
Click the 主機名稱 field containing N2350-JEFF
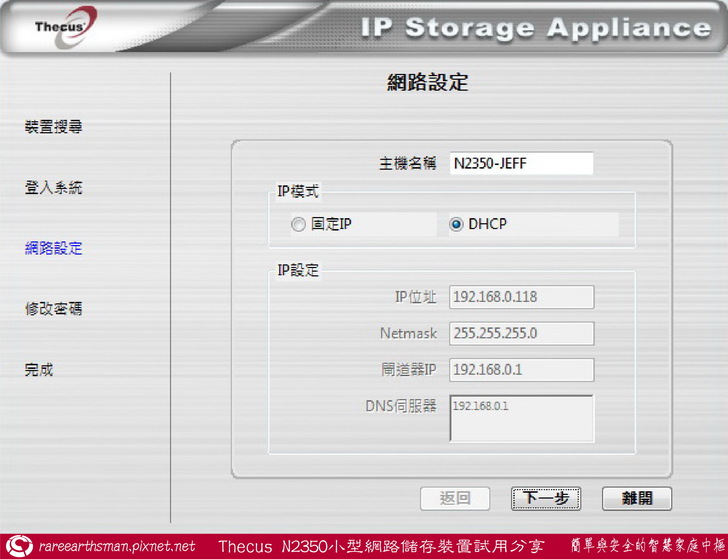521,163
